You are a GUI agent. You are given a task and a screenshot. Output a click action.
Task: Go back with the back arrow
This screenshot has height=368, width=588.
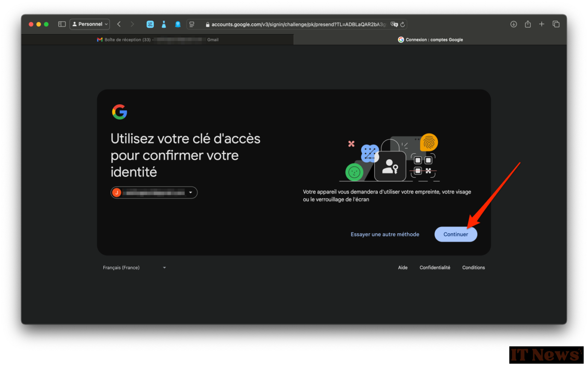coord(119,24)
